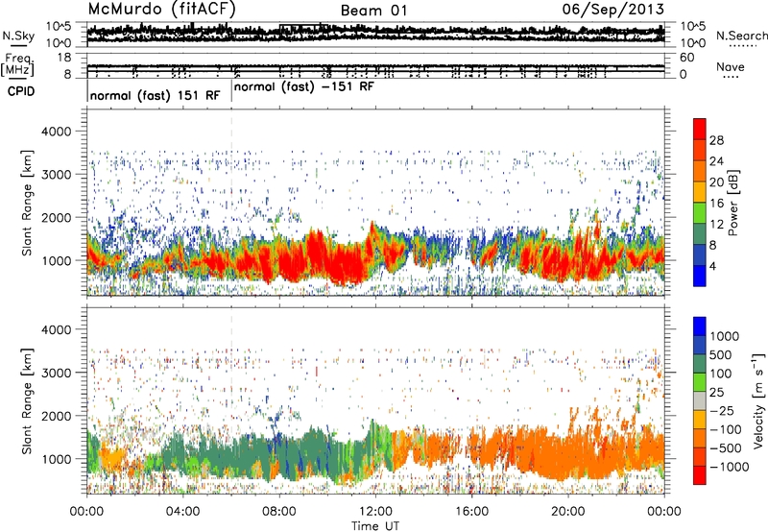Select the "16:00" time tick label
This screenshot has width=768, height=532.
471,512
